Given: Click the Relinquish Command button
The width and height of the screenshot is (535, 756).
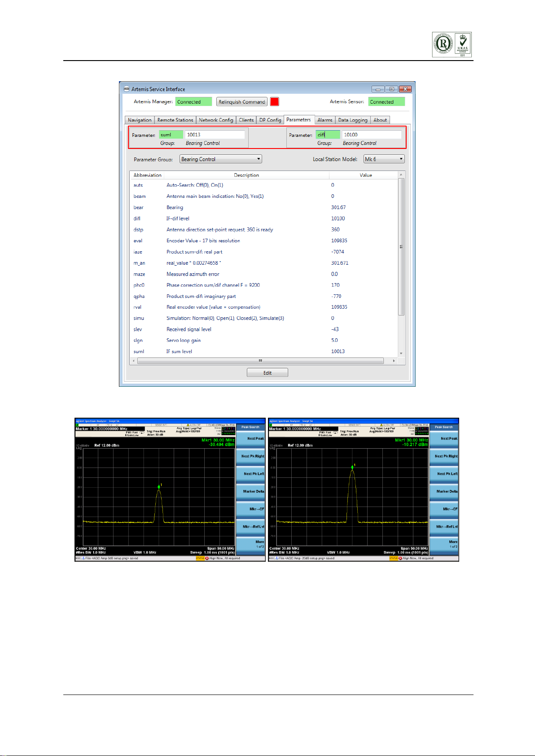Looking at the screenshot, I should coord(242,102).
